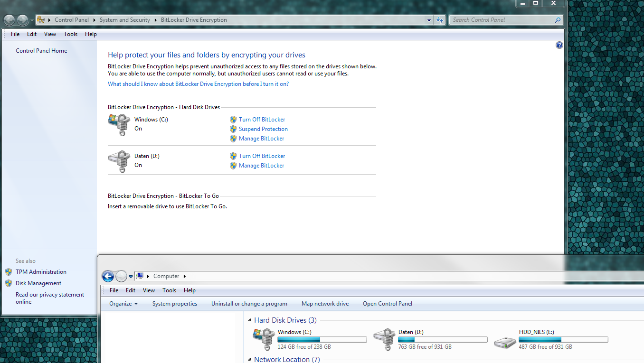Click the Daten (D:) capacity usage bar
The image size is (644, 363).
443,340
